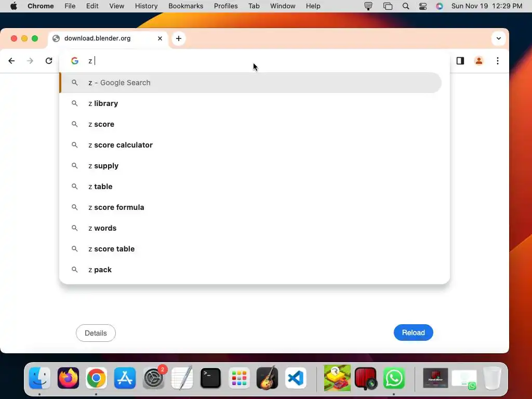Click the display icon left of Stage Manager
Image resolution: width=532 pixels, height=399 pixels.
(368, 6)
